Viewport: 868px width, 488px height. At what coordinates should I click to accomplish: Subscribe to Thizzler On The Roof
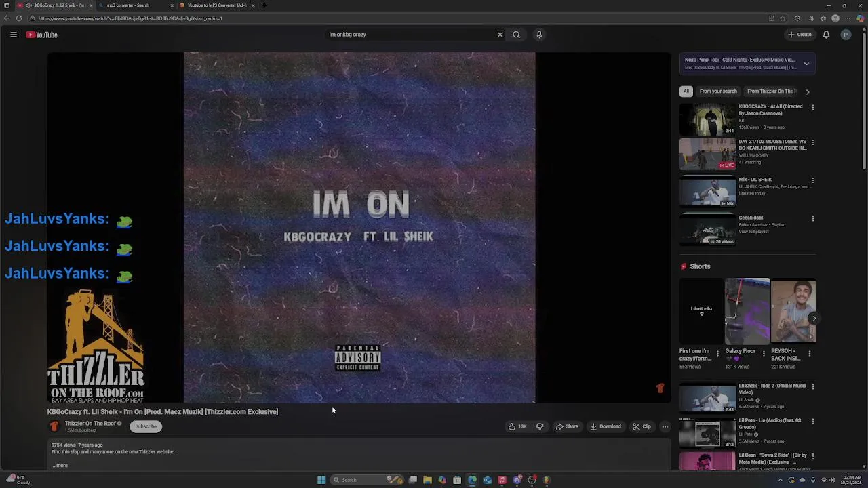146,426
